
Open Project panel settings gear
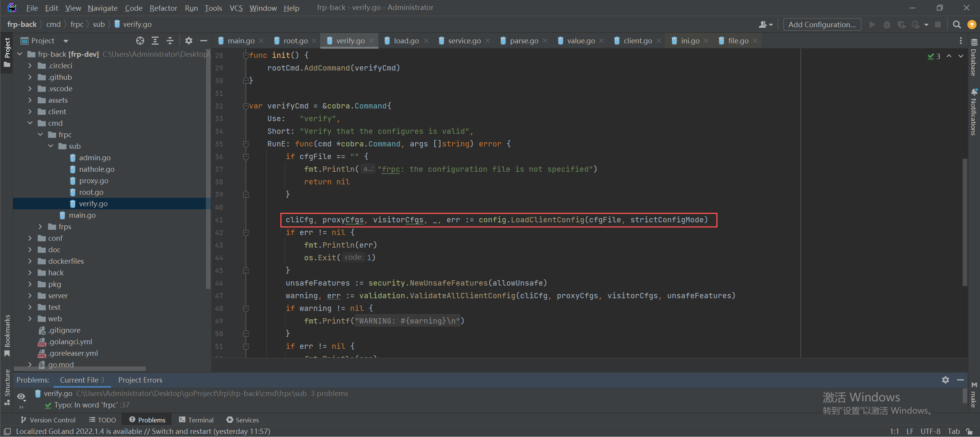coord(188,41)
